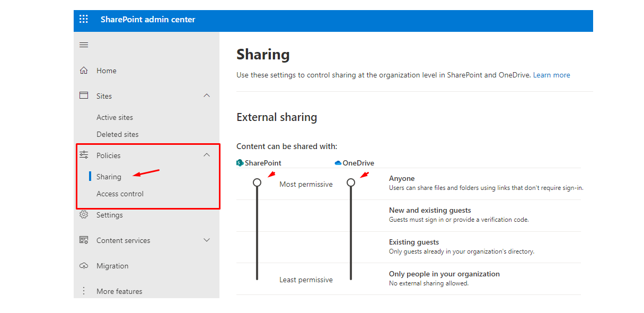Collapse the navigation hamburger menu
Screen dimensions: 644x313
[x=84, y=45]
